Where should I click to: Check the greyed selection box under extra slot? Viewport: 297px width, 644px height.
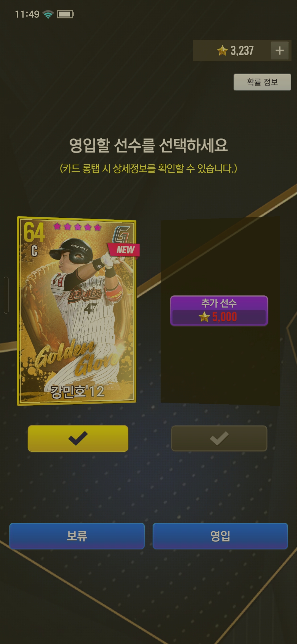point(219,438)
